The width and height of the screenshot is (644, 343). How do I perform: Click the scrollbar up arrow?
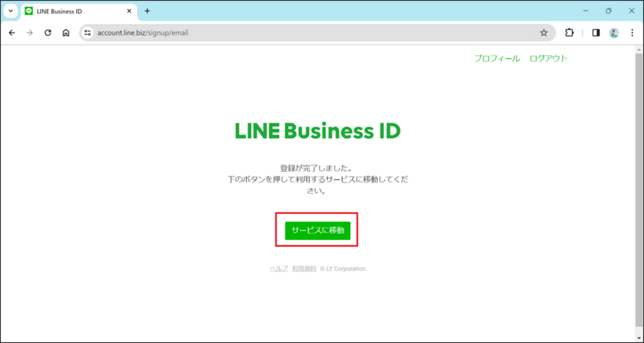click(x=639, y=49)
